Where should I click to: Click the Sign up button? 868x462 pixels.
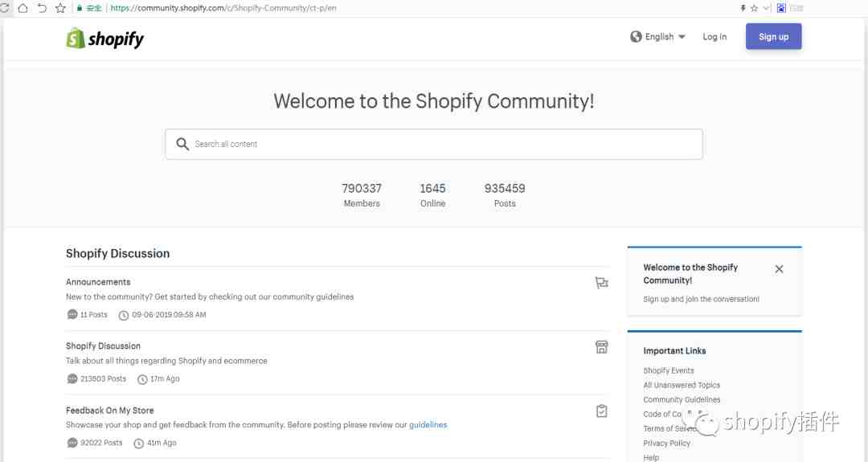773,36
